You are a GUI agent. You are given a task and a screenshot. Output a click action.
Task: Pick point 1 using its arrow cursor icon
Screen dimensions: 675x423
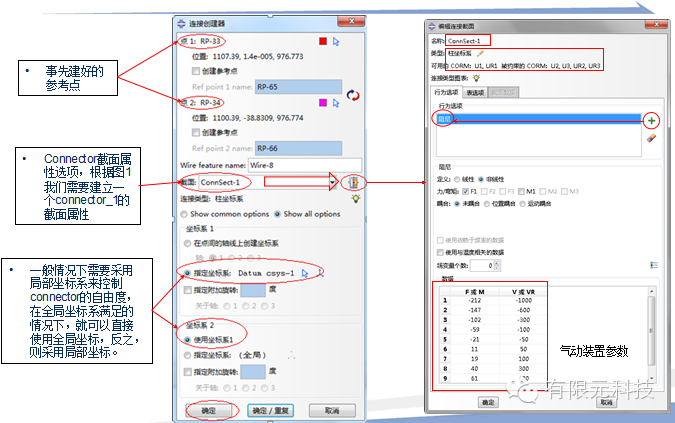[336, 42]
